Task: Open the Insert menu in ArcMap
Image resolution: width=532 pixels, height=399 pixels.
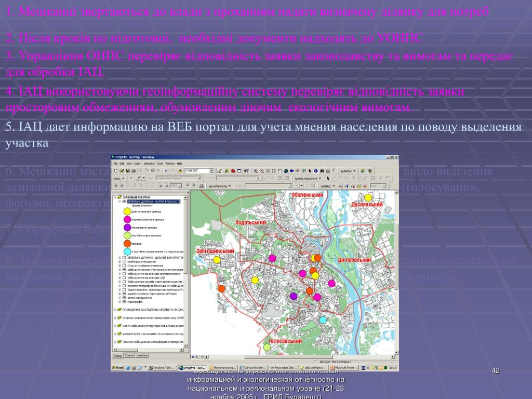Action: (x=138, y=164)
